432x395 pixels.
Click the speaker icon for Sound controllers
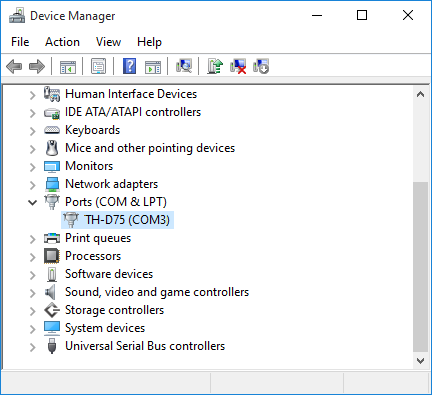click(x=51, y=292)
